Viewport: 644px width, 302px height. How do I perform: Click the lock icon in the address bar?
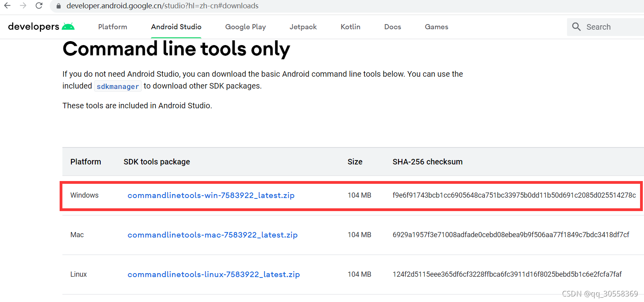[x=58, y=6]
